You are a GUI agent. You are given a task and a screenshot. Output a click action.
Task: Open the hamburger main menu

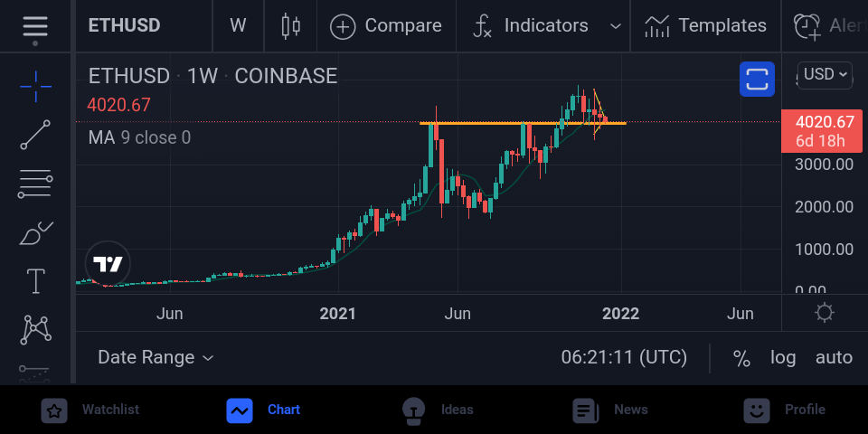[x=35, y=26]
